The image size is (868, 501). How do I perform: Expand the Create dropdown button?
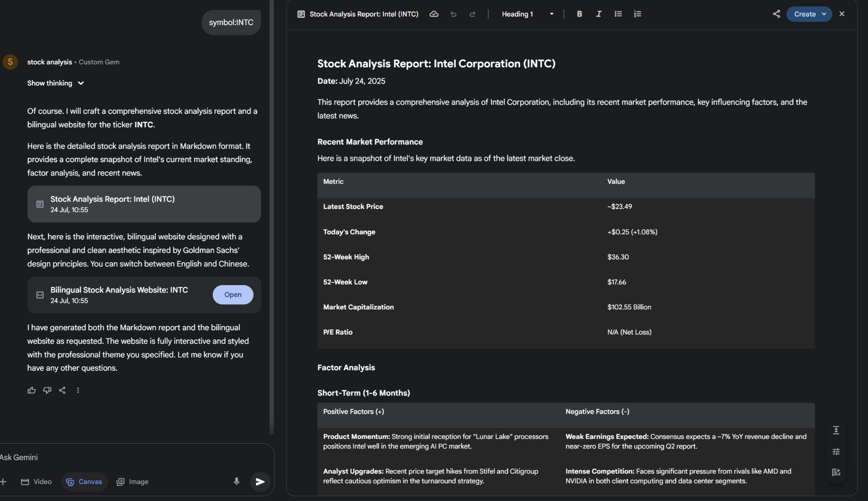pyautogui.click(x=823, y=14)
